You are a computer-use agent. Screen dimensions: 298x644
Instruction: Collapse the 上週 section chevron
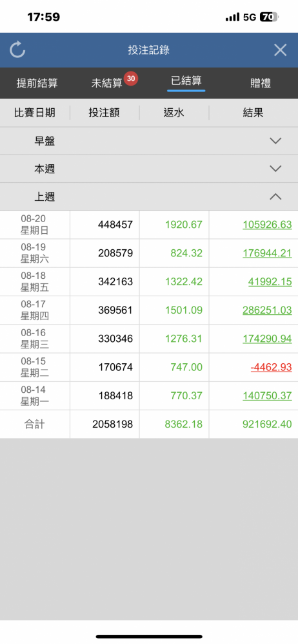point(275,196)
